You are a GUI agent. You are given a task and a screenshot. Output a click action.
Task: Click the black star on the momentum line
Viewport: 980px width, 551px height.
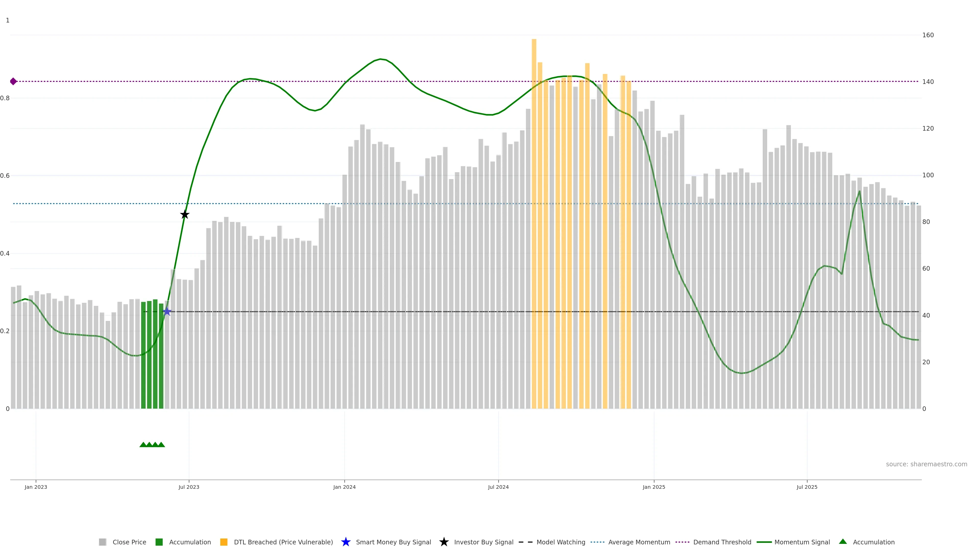tap(185, 215)
